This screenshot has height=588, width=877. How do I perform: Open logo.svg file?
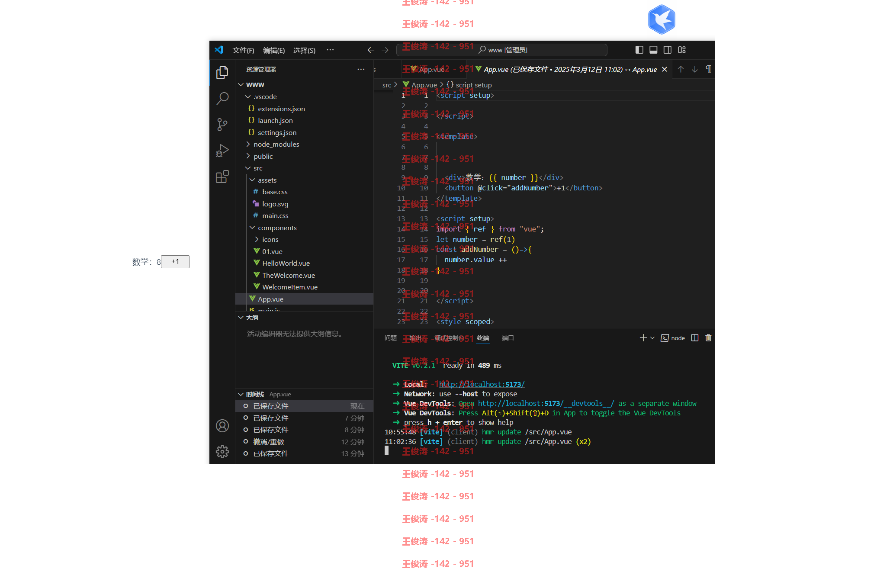tap(304, 204)
